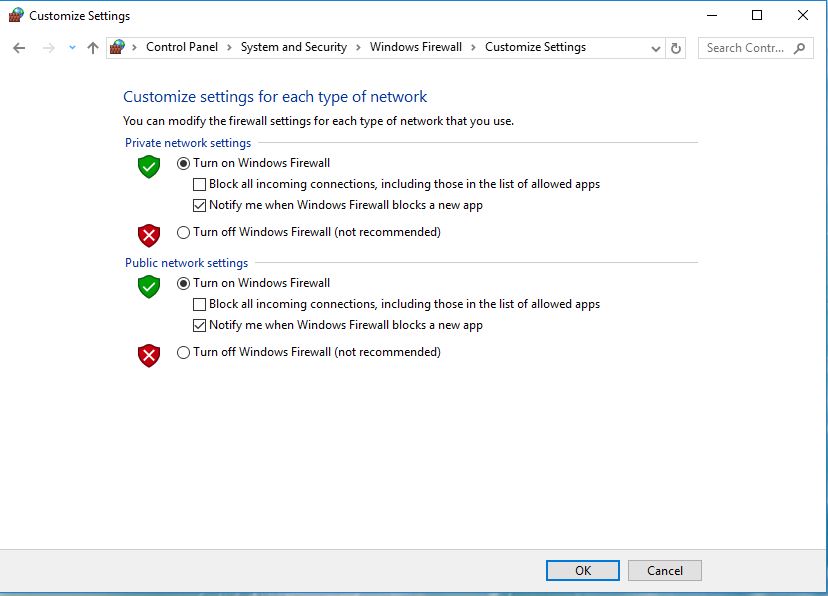Enable Block all incoming connections for Private network

(200, 184)
